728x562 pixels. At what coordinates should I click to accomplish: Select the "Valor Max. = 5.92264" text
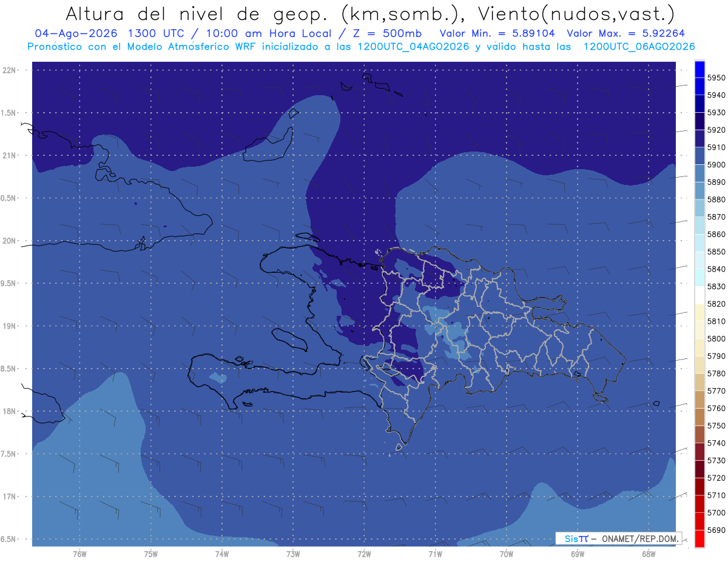tap(625, 33)
